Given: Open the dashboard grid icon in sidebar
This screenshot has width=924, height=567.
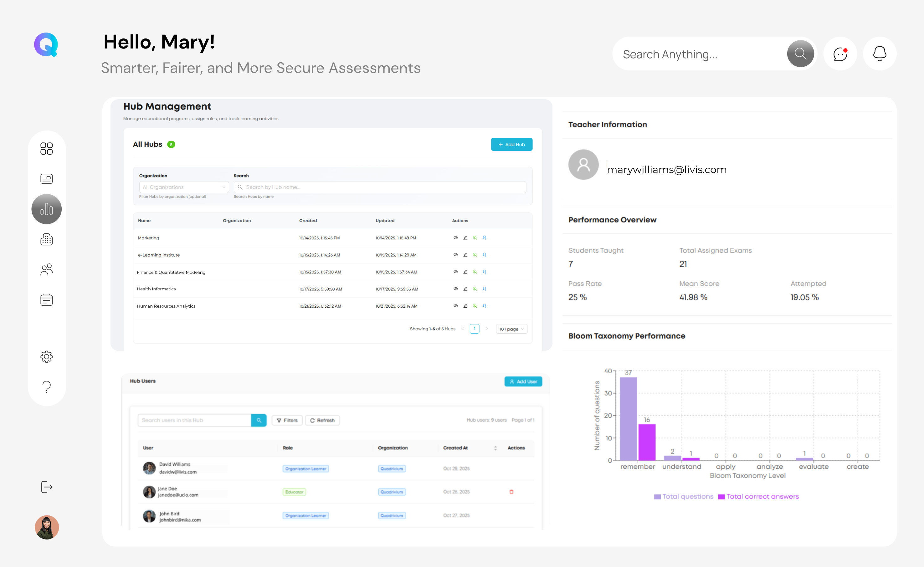Looking at the screenshot, I should [47, 149].
